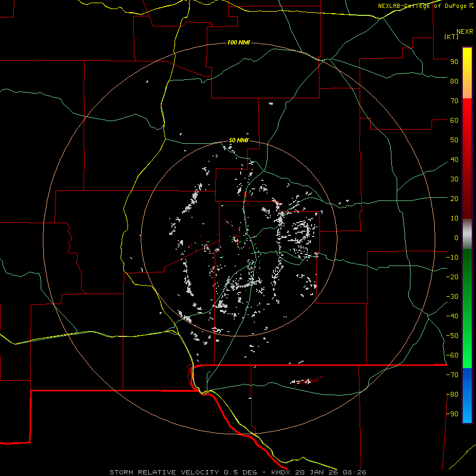Click the -60 scale value
476x476 pixels.
click(452, 355)
